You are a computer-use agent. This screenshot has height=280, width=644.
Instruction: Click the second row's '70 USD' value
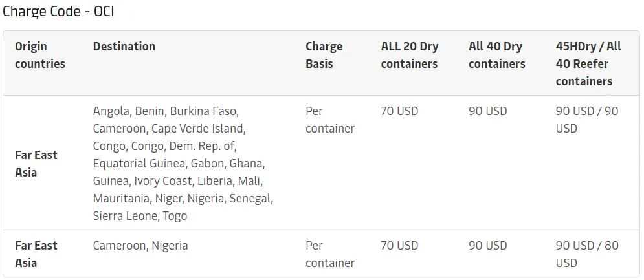(x=399, y=246)
